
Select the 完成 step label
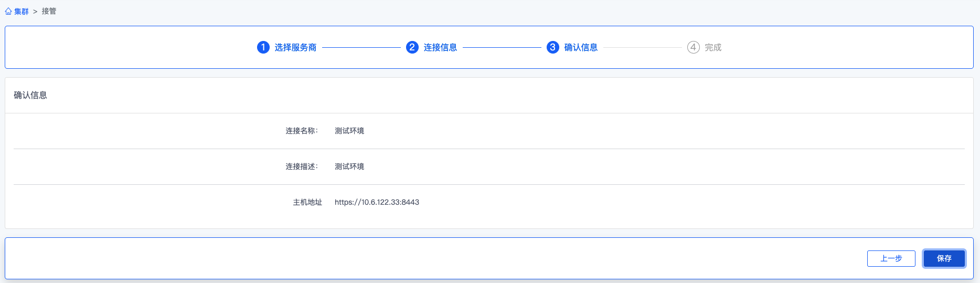pos(713,47)
